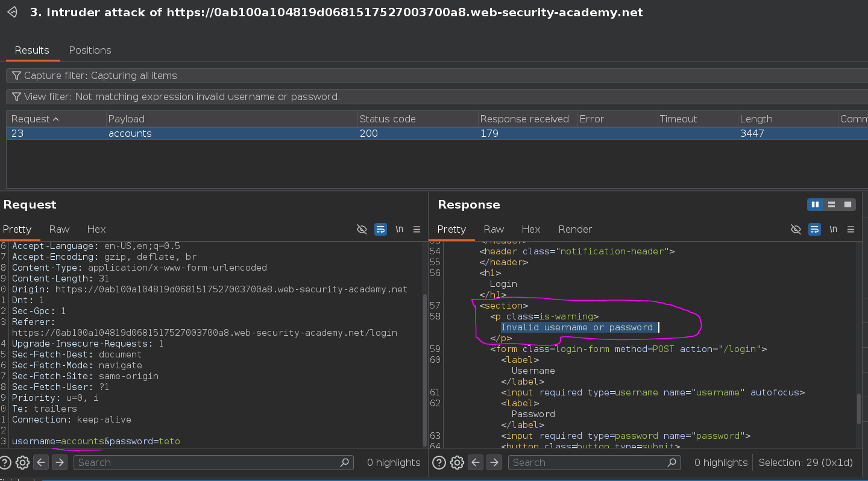Open Response panel hamburger options menu
This screenshot has width=868, height=481.
tap(851, 229)
